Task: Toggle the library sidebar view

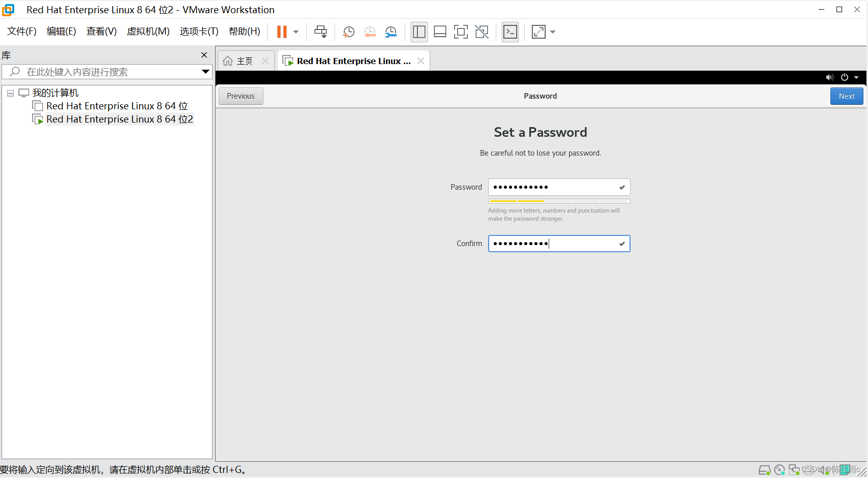Action: (x=419, y=32)
